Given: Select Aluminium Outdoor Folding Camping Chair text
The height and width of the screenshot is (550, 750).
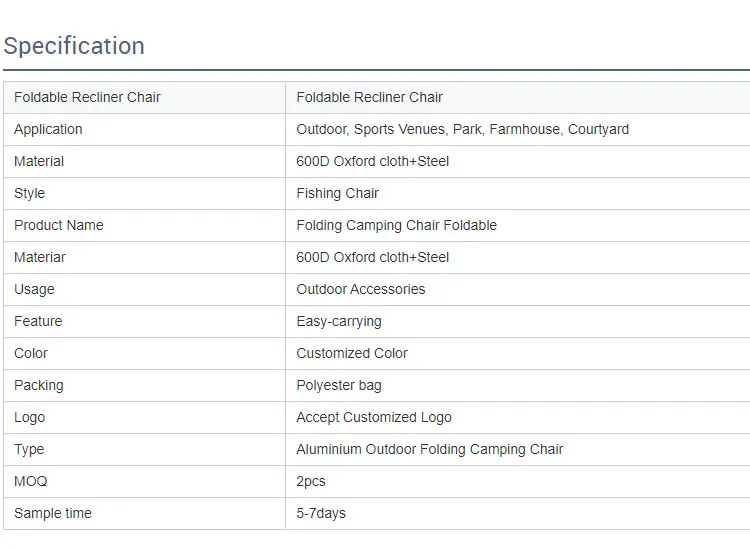Looking at the screenshot, I should coord(429,449).
